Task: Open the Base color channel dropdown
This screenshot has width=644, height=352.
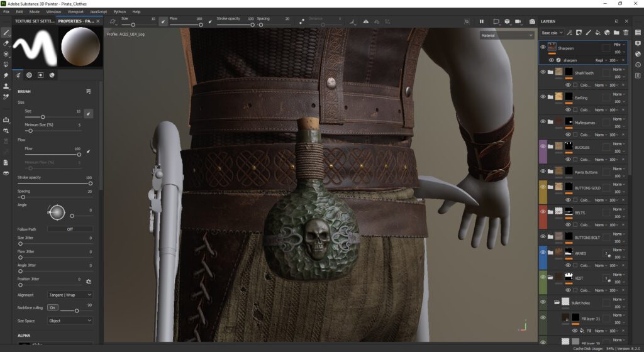Action: coord(552,33)
